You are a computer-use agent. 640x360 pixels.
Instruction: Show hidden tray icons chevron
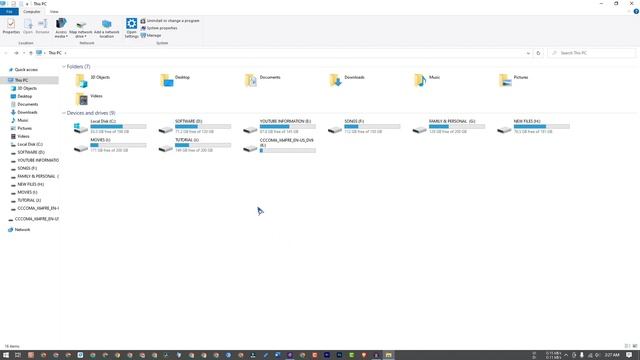tap(566, 355)
